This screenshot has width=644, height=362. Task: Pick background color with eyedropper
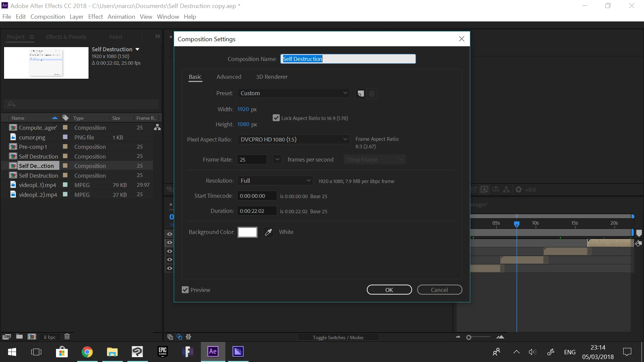(x=268, y=232)
